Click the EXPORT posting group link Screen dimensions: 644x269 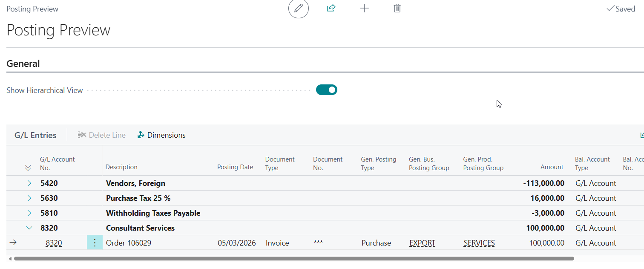click(422, 243)
